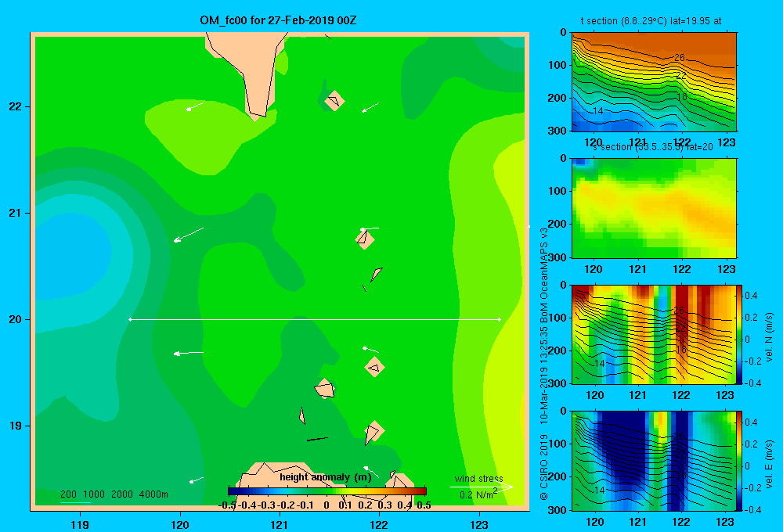Click the dark blue westward core in vel. E plot
The width and height of the screenshot is (783, 532).
622,449
